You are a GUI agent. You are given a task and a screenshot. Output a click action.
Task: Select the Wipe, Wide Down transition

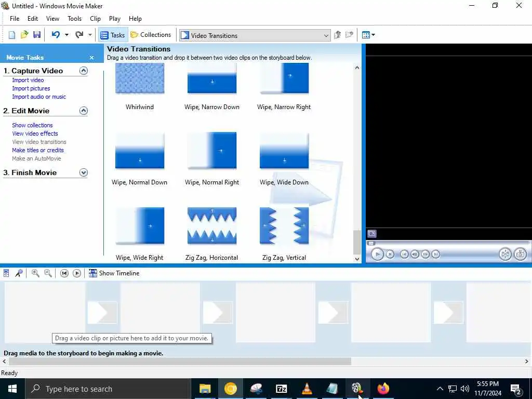click(284, 151)
